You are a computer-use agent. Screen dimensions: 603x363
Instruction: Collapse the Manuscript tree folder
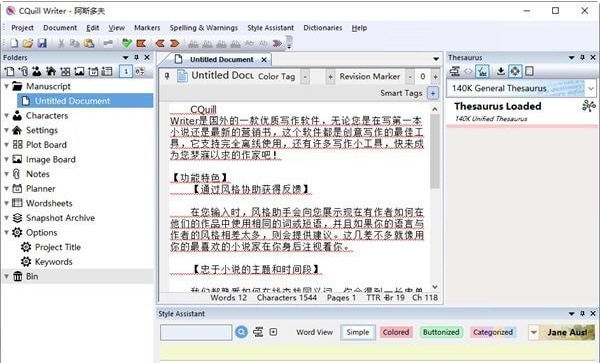point(7,86)
